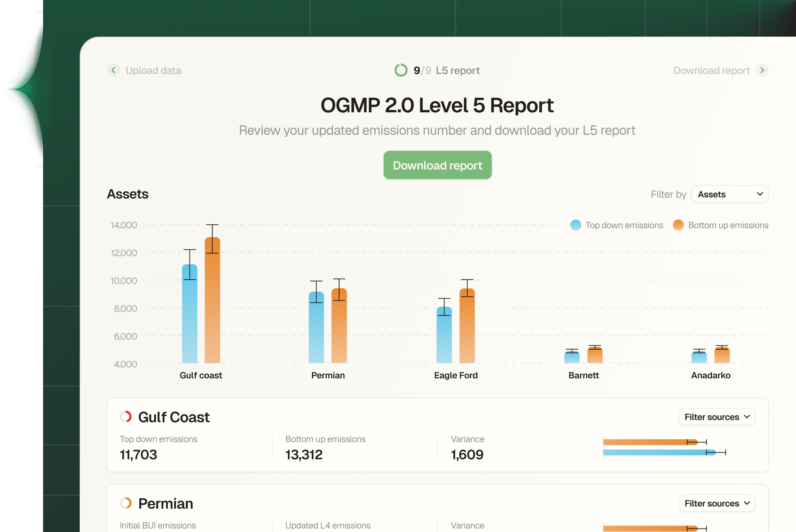Click the L5 report step label
This screenshot has height=532, width=796.
tap(458, 70)
